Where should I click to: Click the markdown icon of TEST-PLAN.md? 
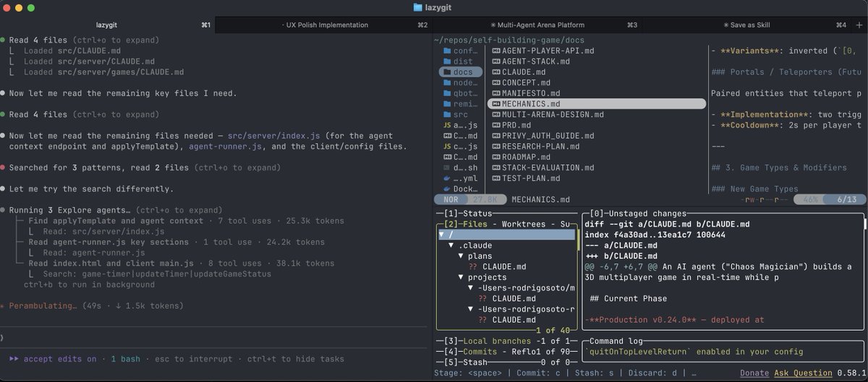495,178
